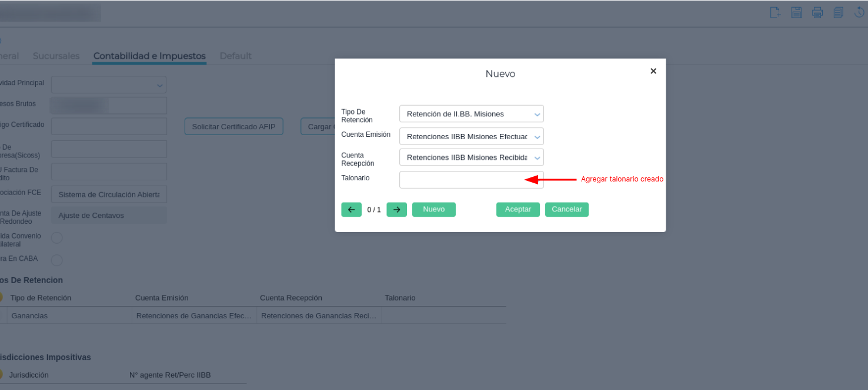
Task: Click Solicitar Certificado AFIP button
Action: (234, 127)
